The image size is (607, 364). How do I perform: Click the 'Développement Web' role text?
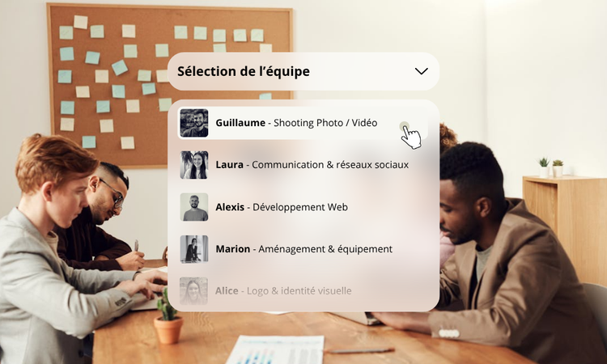pos(300,207)
